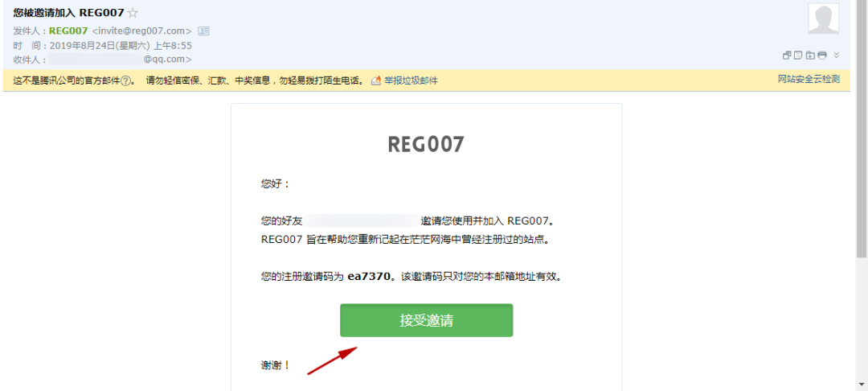Click the warning text 这不是腾讯公司的官方邮件
Screen dimensions: 868x391
67,81
